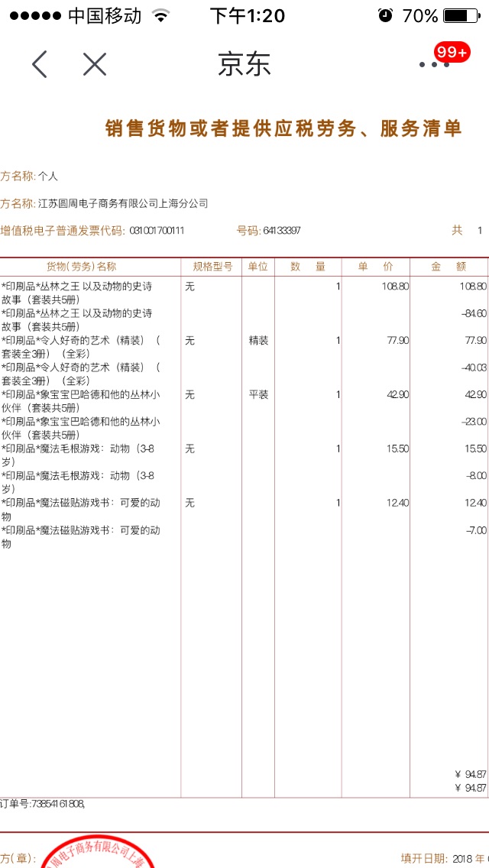The width and height of the screenshot is (489, 868).
Task: Select the invoice code 031001700111
Action: pyautogui.click(x=156, y=231)
